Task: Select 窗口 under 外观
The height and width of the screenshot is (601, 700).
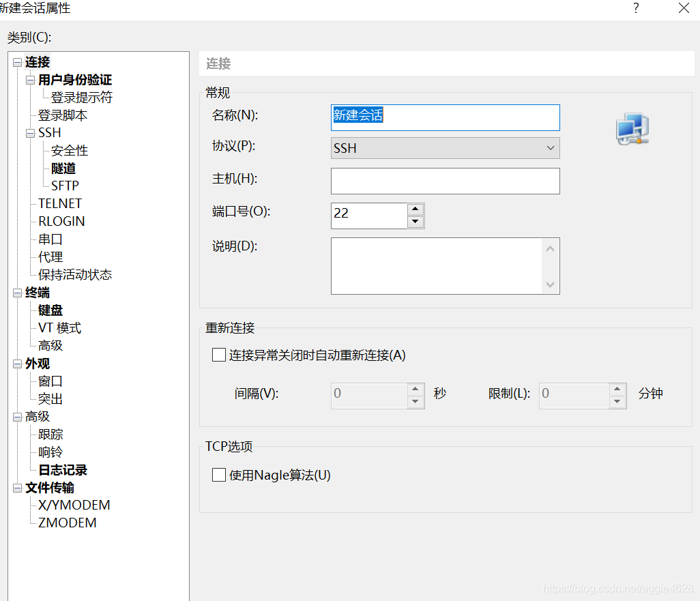Action: 50,381
